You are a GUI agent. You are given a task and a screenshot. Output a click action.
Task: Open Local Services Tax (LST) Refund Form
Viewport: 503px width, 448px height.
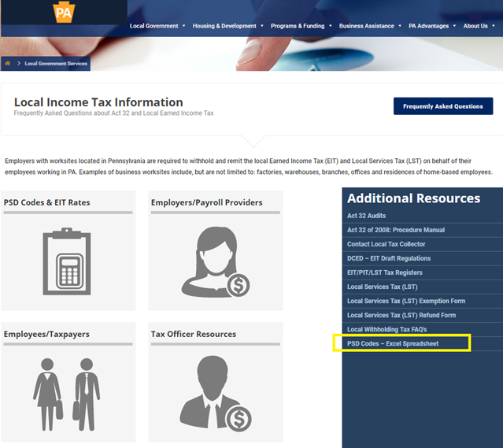[x=401, y=315]
